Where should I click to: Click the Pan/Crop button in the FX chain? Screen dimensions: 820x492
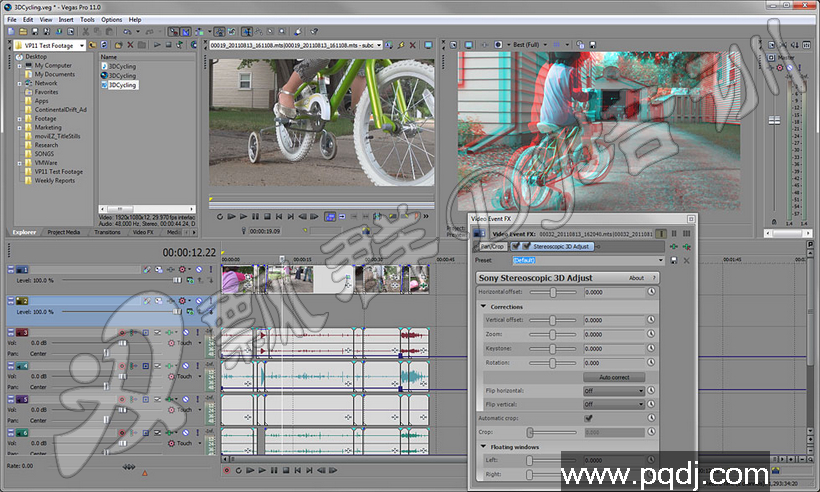[493, 246]
